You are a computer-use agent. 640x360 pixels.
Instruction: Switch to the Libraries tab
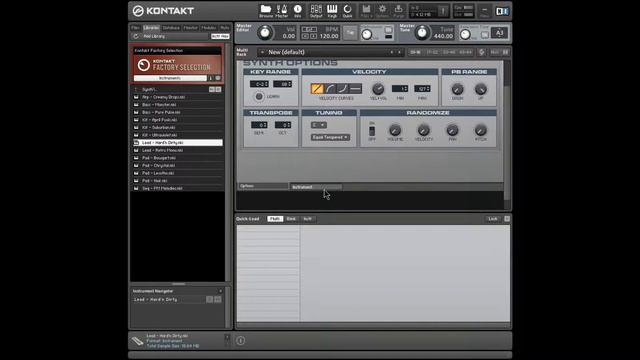pyautogui.click(x=151, y=28)
